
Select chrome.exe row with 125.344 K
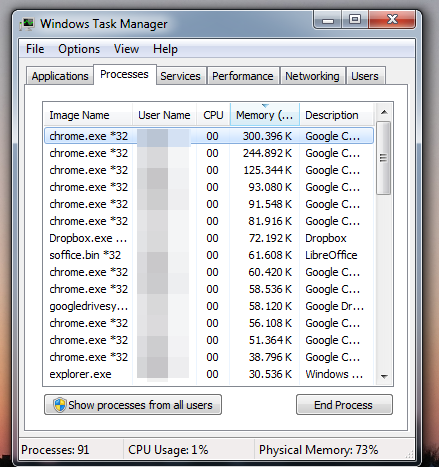pyautogui.click(x=209, y=170)
